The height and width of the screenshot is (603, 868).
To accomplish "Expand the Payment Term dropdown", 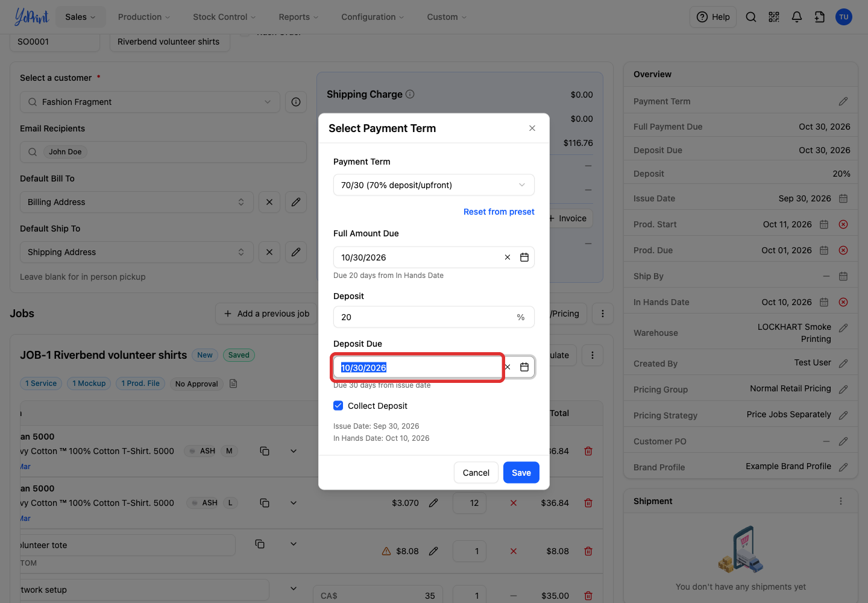I will click(434, 185).
